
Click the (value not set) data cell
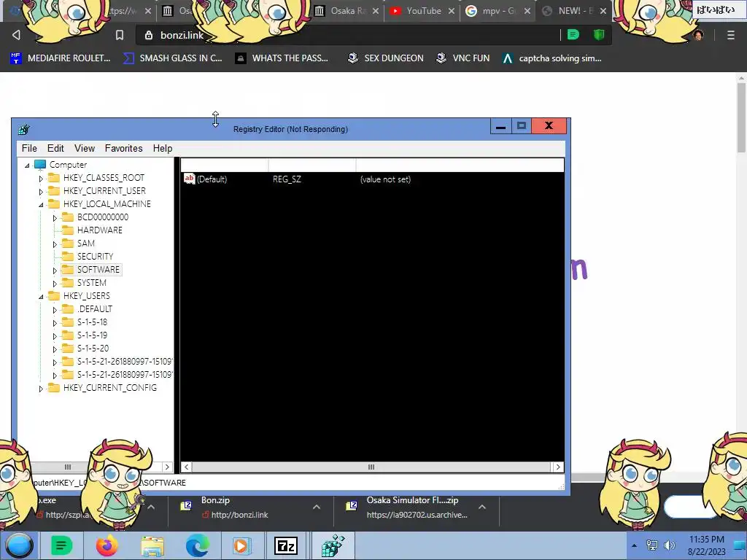pyautogui.click(x=385, y=179)
